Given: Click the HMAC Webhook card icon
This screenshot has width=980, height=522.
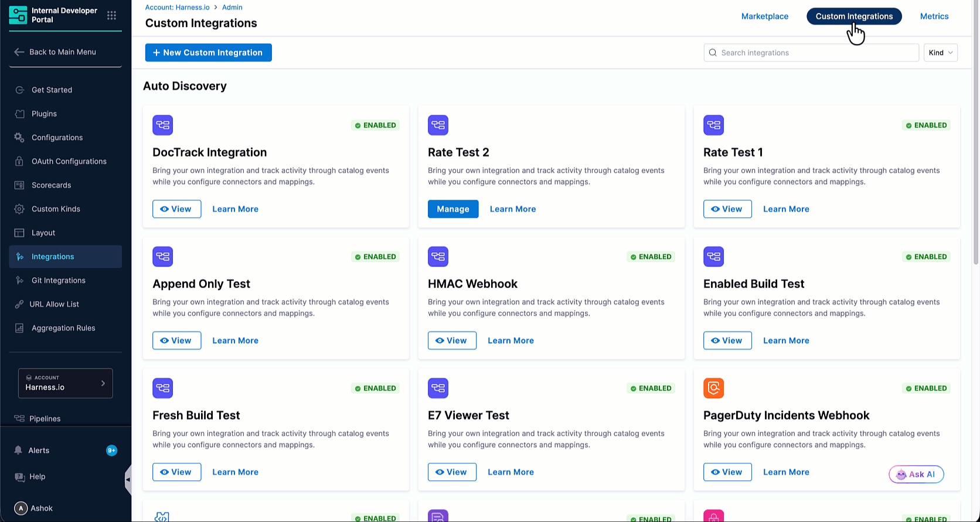Looking at the screenshot, I should 438,257.
